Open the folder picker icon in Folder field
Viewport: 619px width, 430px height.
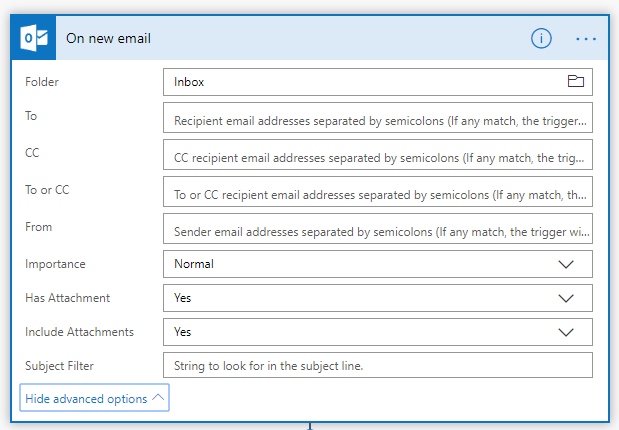click(x=575, y=82)
